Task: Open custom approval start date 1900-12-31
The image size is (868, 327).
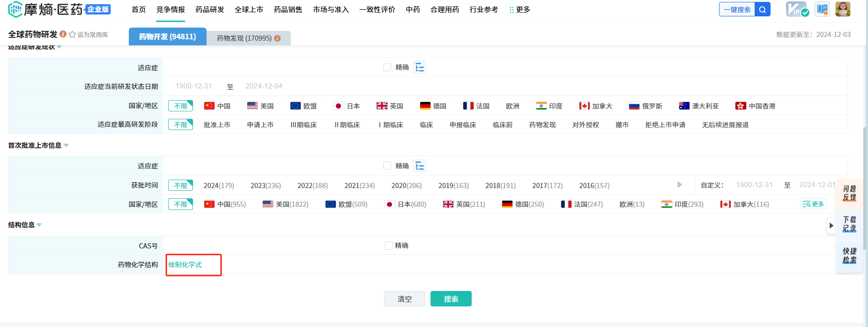Action: coord(754,185)
